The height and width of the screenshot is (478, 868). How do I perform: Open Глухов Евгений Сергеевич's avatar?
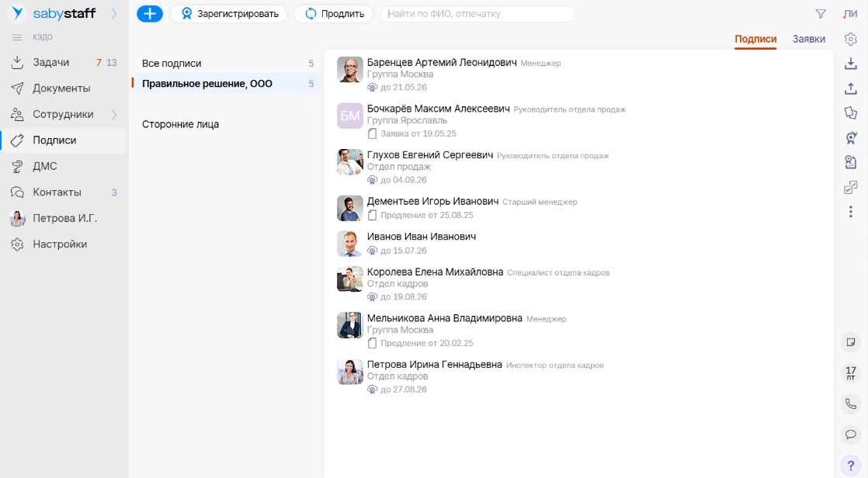click(350, 161)
